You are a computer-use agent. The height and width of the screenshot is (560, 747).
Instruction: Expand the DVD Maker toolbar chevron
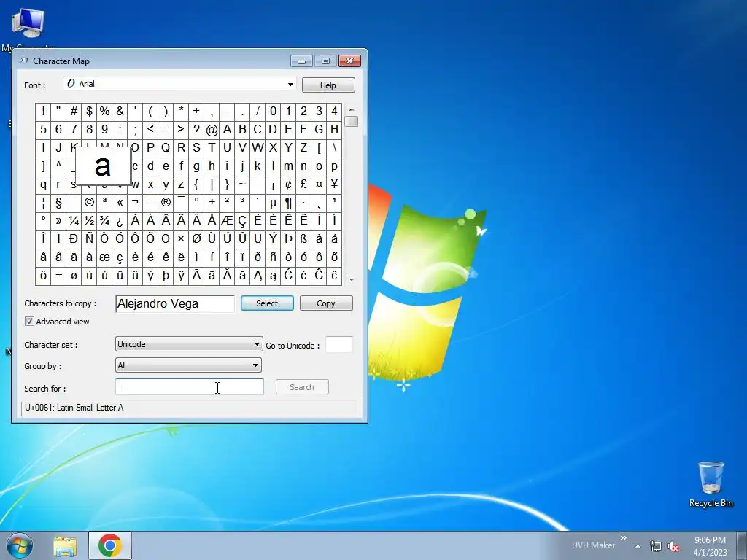623,538
